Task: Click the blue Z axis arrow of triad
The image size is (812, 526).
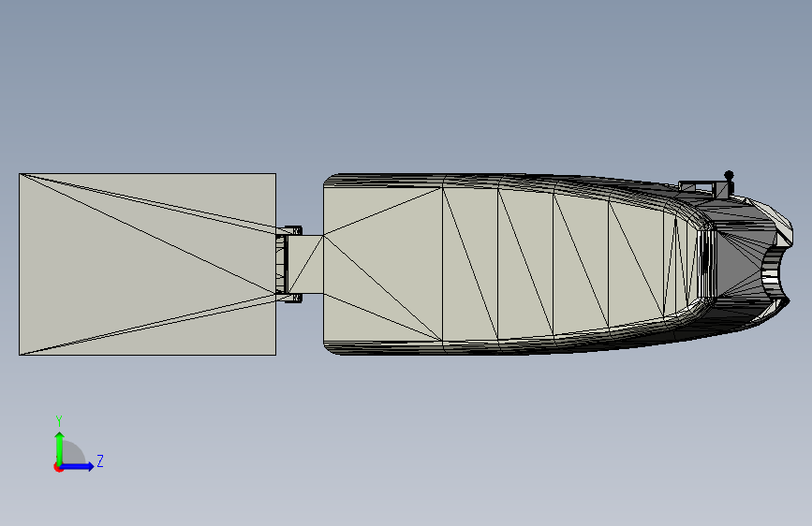Action: [77, 466]
